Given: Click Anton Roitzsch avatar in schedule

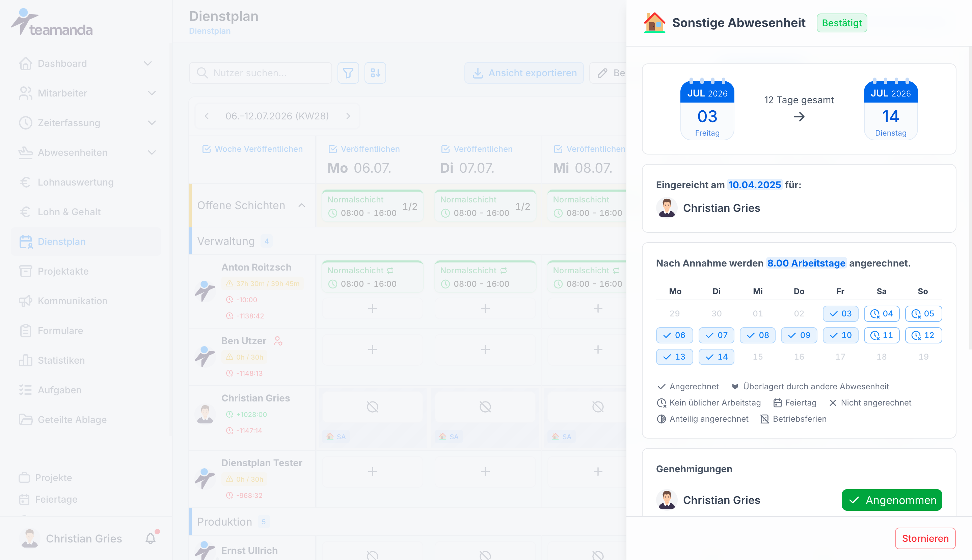Looking at the screenshot, I should click(x=205, y=291).
